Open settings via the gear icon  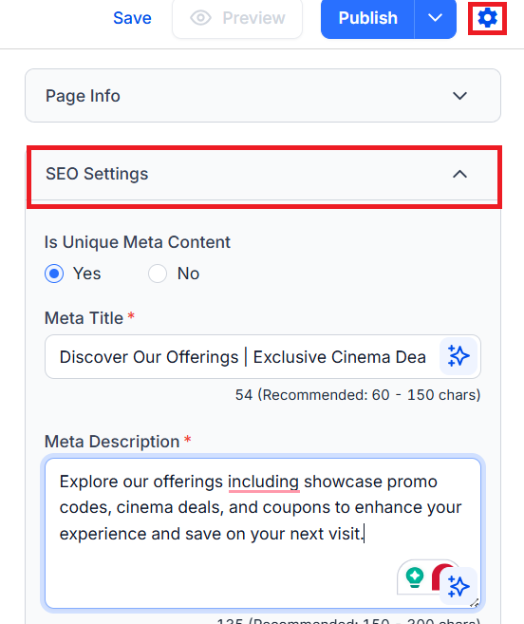point(487,18)
